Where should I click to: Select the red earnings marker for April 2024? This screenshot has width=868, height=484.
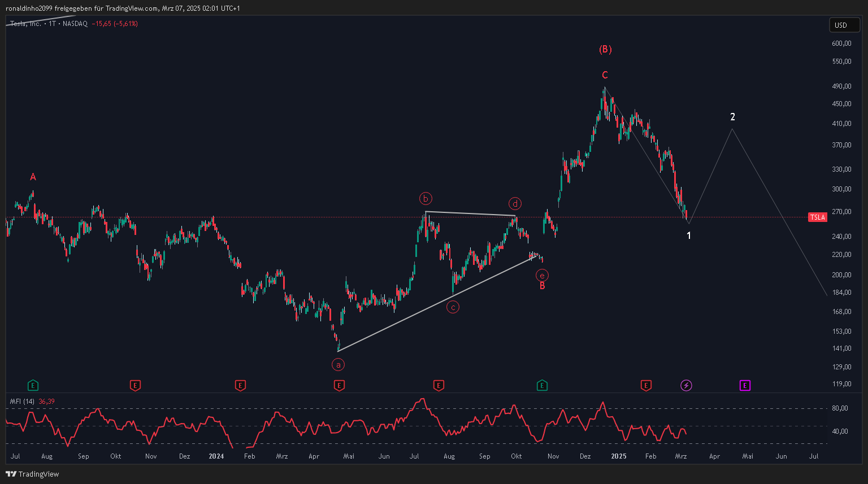[x=339, y=386]
